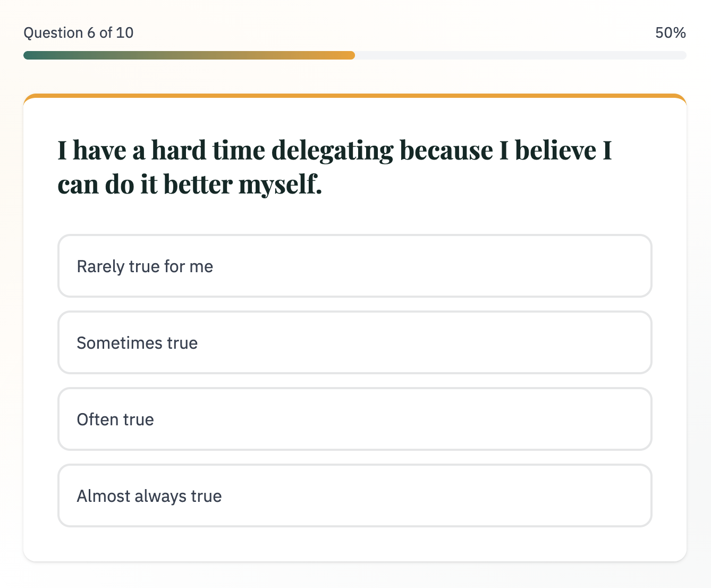
Task: Click the text "Almost always true"
Action: click(x=149, y=495)
